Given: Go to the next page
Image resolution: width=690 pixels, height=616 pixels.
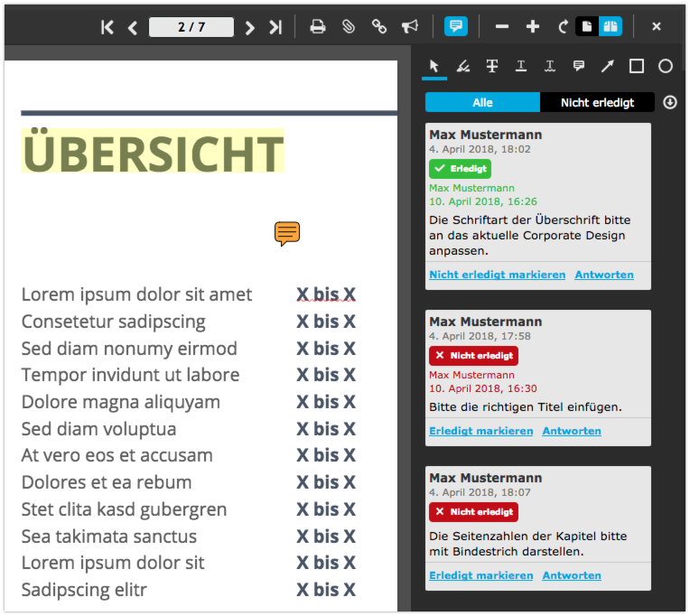Looking at the screenshot, I should tap(250, 27).
